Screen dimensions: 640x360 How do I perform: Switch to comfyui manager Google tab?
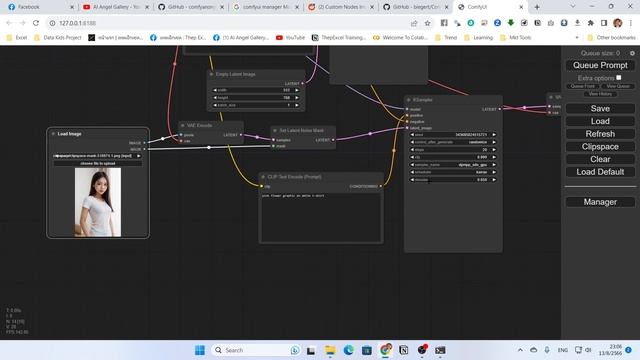(x=266, y=7)
